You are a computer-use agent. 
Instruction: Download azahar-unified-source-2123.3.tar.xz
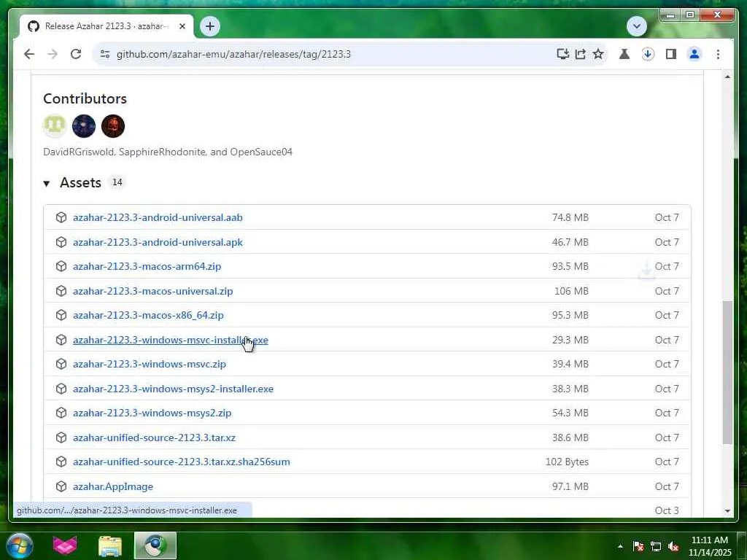[x=154, y=437]
